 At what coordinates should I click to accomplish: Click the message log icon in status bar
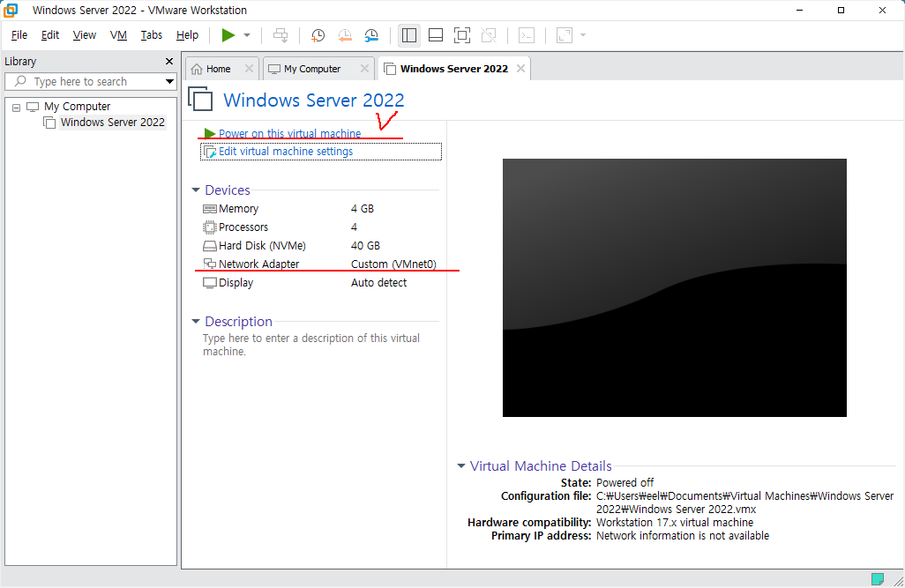(x=878, y=579)
